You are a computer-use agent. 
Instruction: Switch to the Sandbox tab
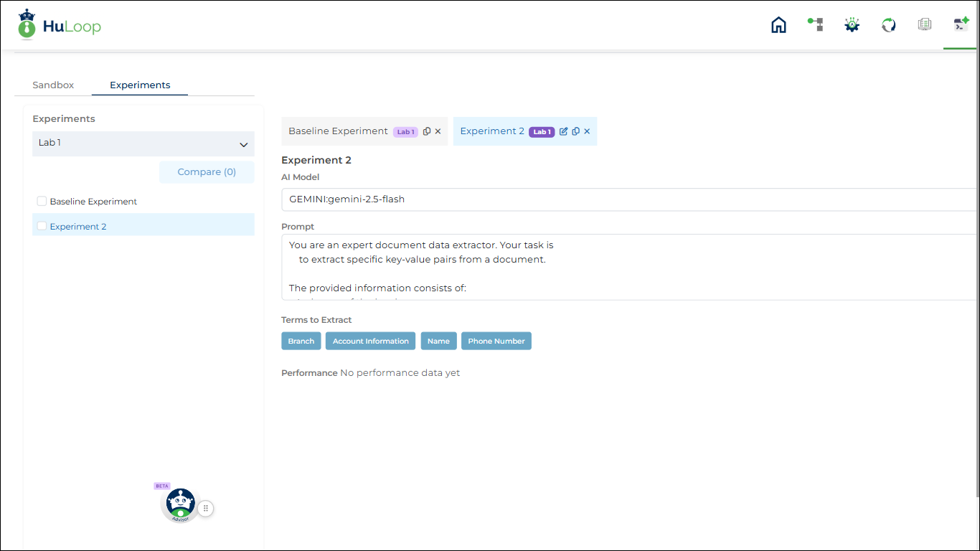[x=53, y=85]
